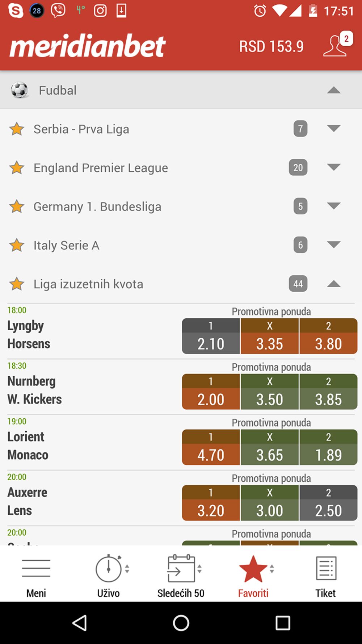Tap the RSD 153.9 balance
Screen dimensions: 362x644
[x=271, y=46]
